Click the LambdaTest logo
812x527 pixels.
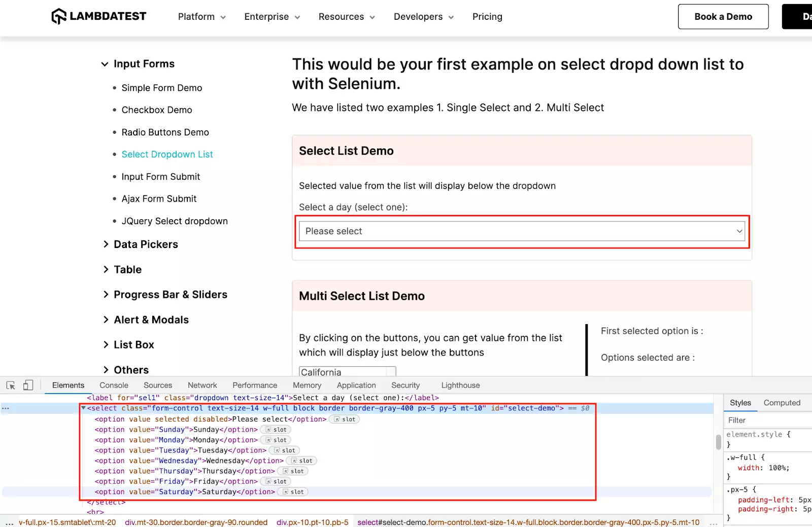click(x=98, y=16)
